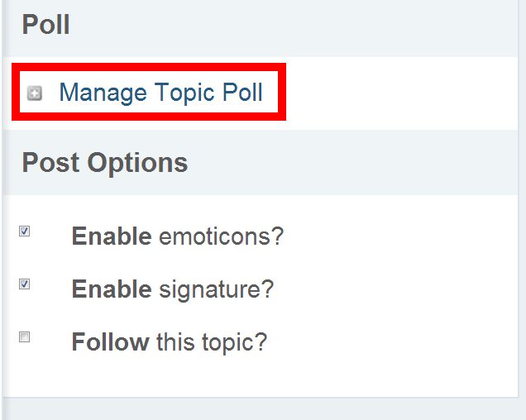The width and height of the screenshot is (526, 420).
Task: Open the Manage Topic Poll link
Action: pos(160,93)
